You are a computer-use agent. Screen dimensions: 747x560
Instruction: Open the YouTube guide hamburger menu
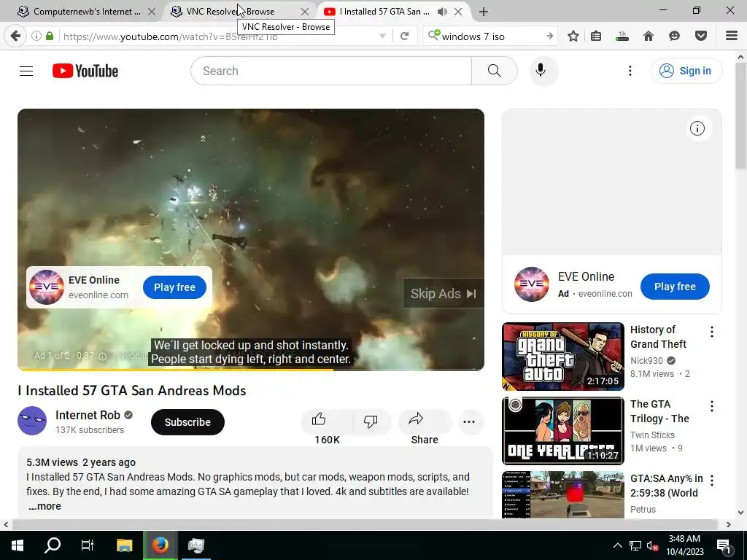[x=26, y=71]
